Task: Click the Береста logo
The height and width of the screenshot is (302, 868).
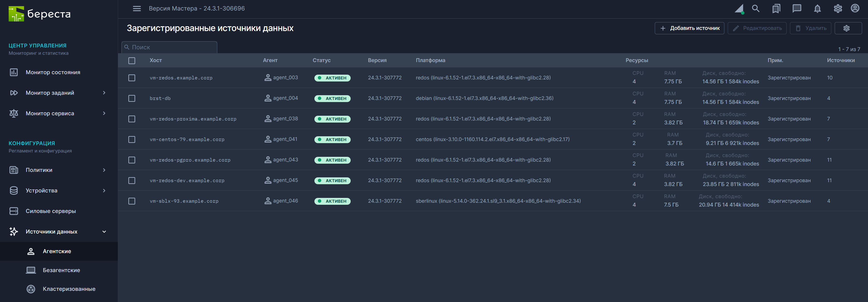Action: [40, 14]
